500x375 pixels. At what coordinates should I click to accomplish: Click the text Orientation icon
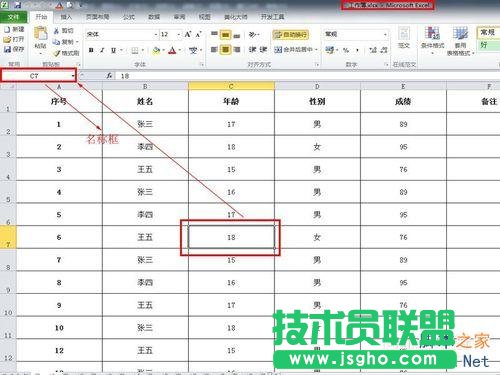[253, 34]
